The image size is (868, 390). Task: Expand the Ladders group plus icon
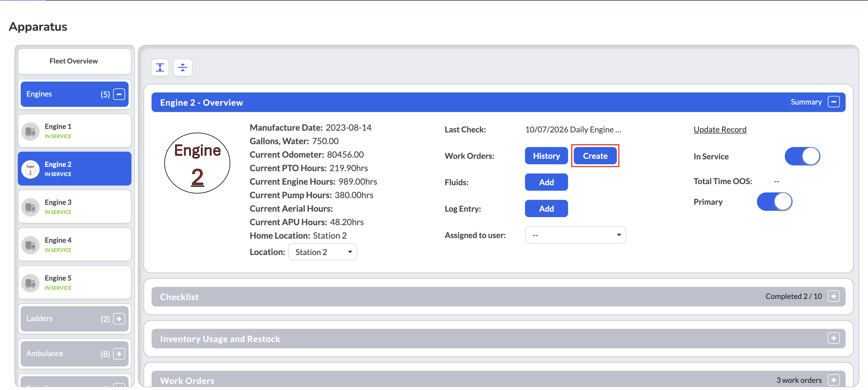[119, 318]
